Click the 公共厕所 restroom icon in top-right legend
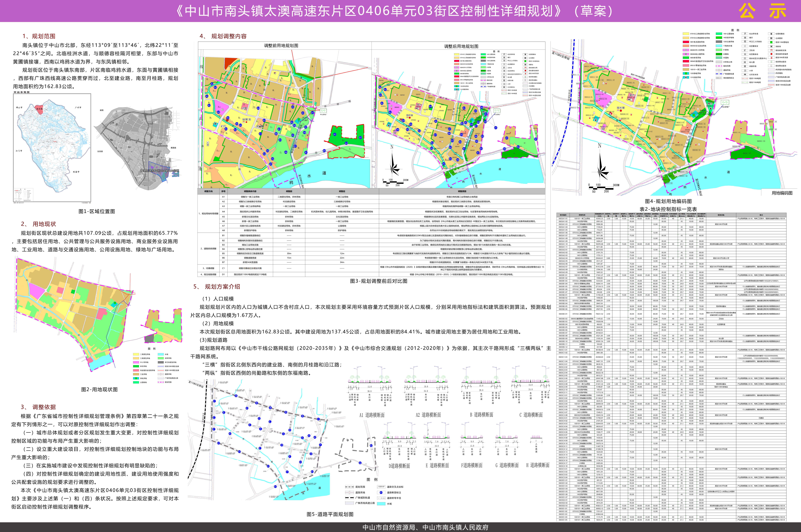 [771, 38]
